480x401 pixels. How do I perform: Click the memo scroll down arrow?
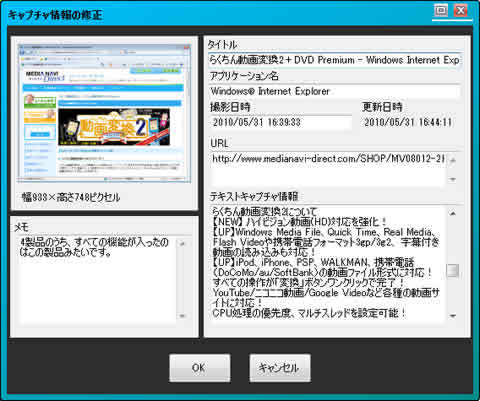point(182,316)
